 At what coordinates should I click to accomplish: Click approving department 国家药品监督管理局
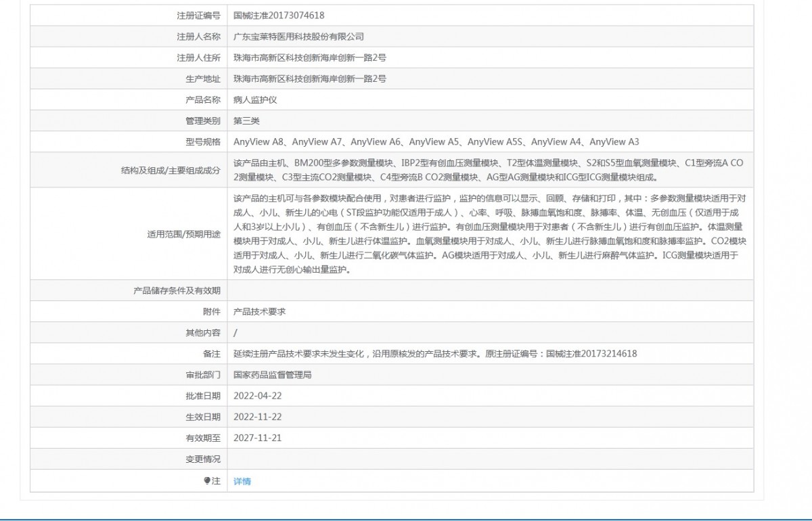point(272,374)
